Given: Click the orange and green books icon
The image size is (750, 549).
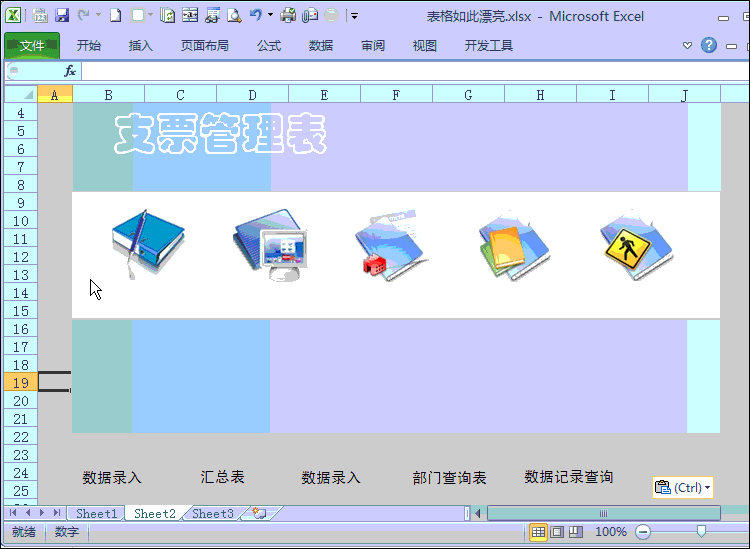Looking at the screenshot, I should pyautogui.click(x=515, y=245).
